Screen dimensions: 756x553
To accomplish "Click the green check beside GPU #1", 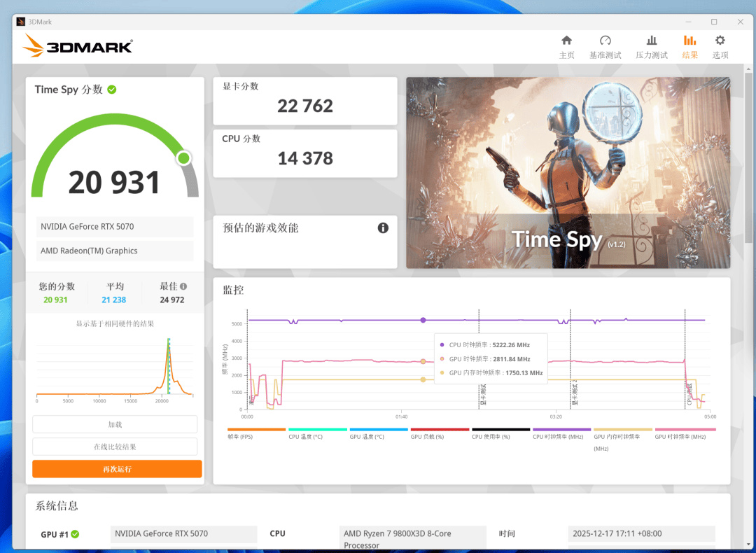I will coord(75,534).
